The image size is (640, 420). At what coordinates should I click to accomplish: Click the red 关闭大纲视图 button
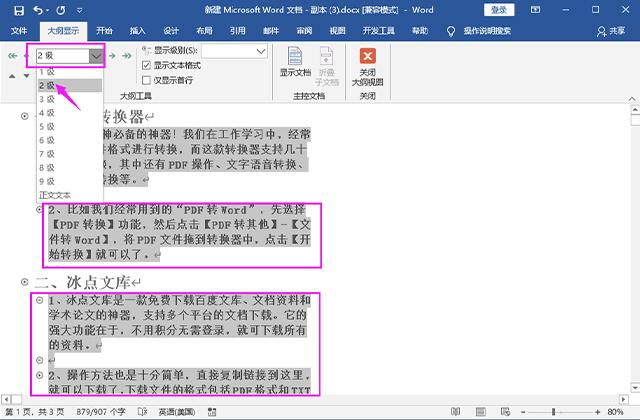click(x=367, y=66)
